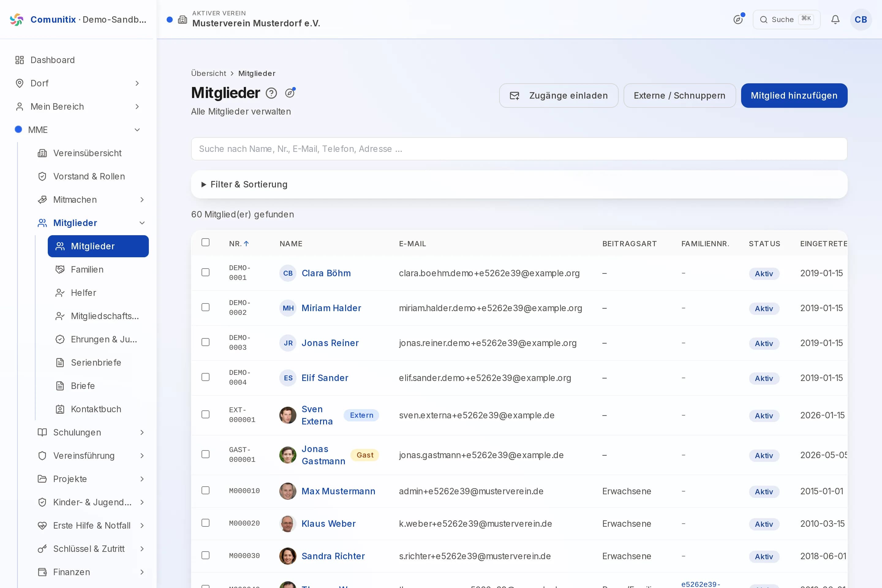Expand the Projekte chevron

tap(142, 478)
